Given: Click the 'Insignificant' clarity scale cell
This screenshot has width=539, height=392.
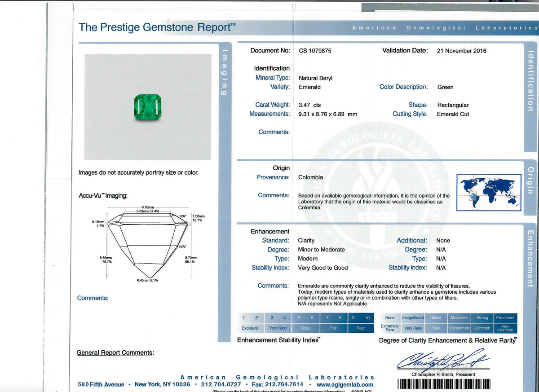Looking at the screenshot, I should point(413,318).
